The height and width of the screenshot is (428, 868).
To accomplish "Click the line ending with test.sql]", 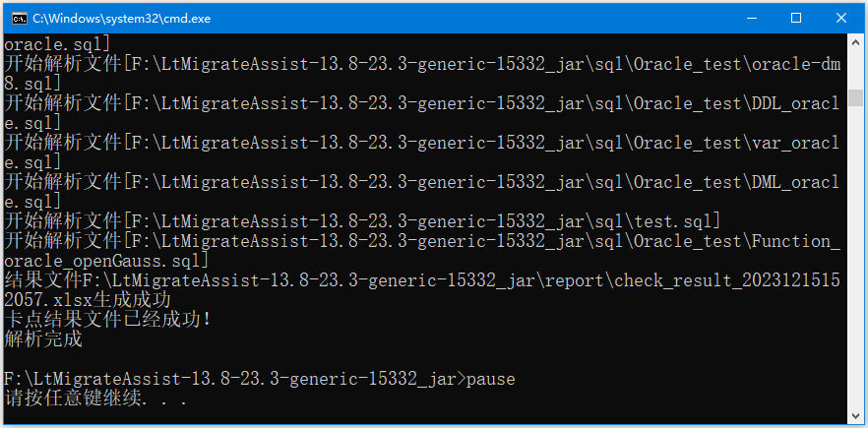I will coord(362,221).
